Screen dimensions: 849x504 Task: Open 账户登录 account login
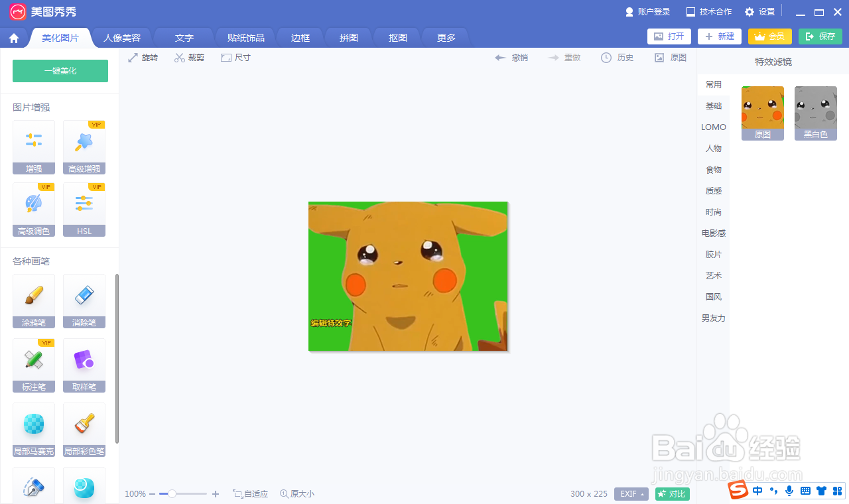point(648,12)
